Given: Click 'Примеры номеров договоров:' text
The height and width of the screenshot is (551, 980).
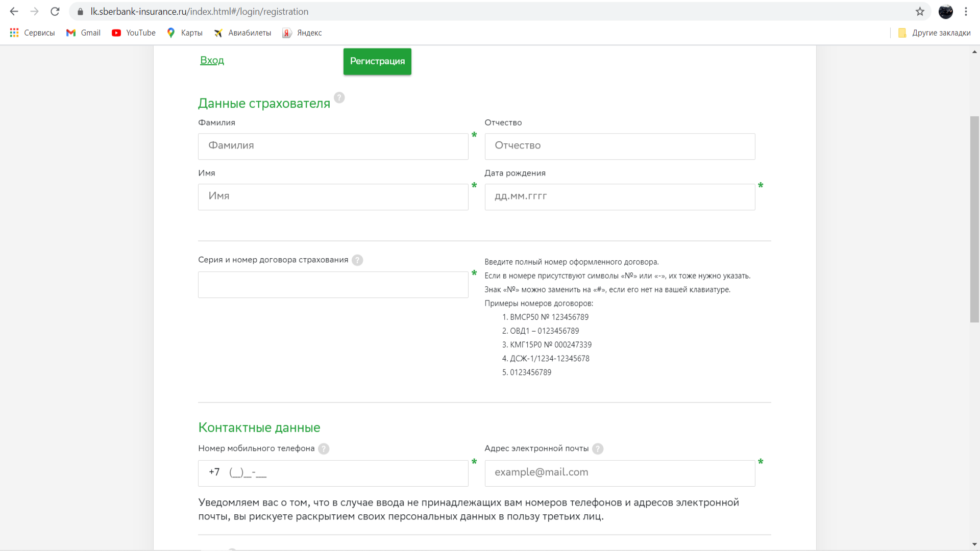Looking at the screenshot, I should point(539,304).
